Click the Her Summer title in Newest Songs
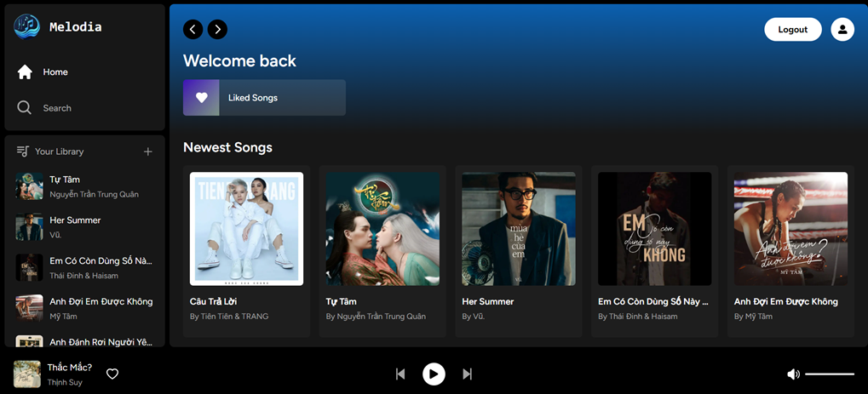The width and height of the screenshot is (868, 394). [x=488, y=301]
